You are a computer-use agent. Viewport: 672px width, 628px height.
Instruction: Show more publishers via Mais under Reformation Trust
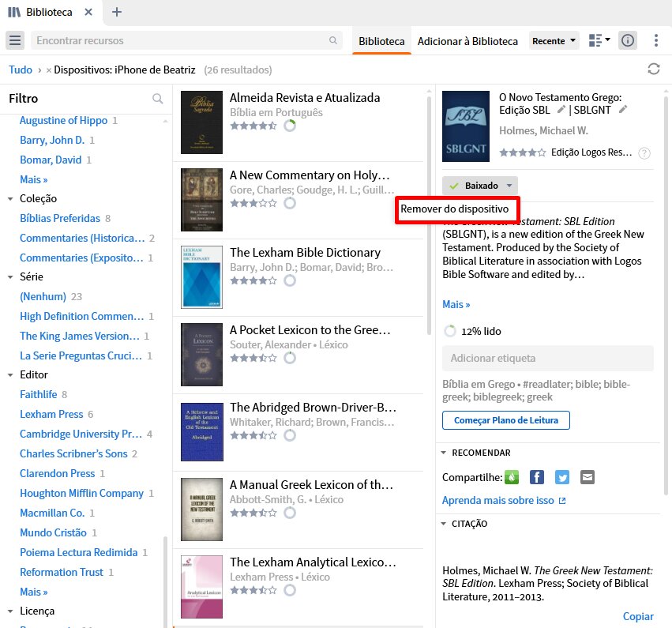click(x=33, y=592)
